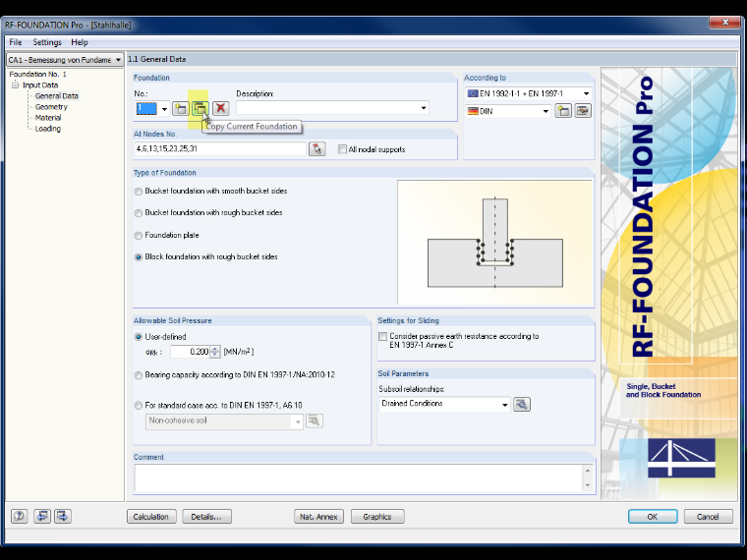Go to next table icon
The width and height of the screenshot is (747, 560).
(62, 516)
